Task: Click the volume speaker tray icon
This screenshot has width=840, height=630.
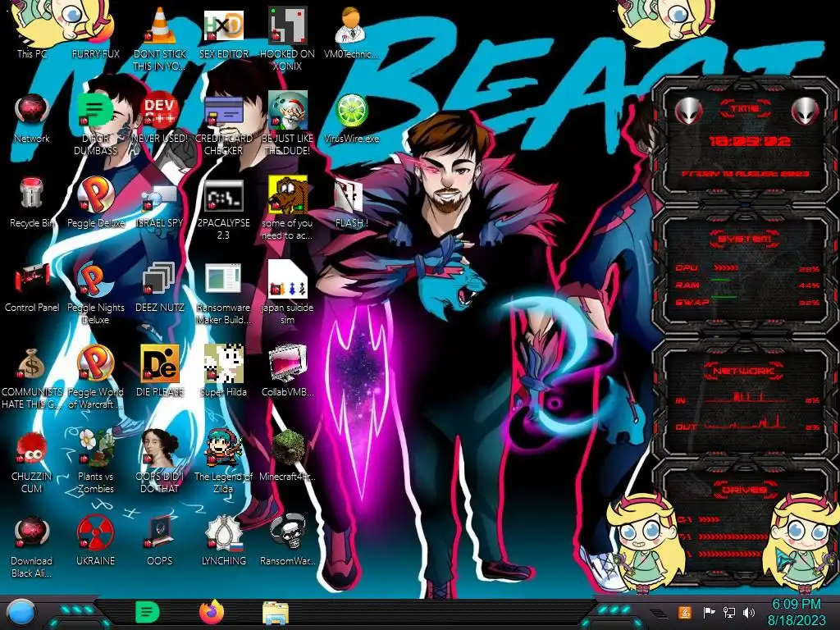Action: tap(749, 612)
